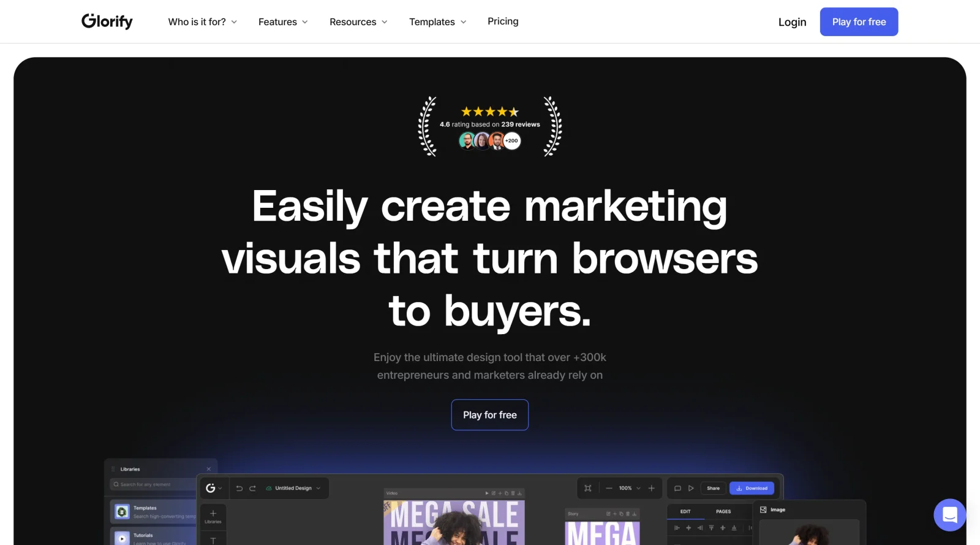The width and height of the screenshot is (980, 545).
Task: Open the Intercom chat bubble
Action: (949, 515)
